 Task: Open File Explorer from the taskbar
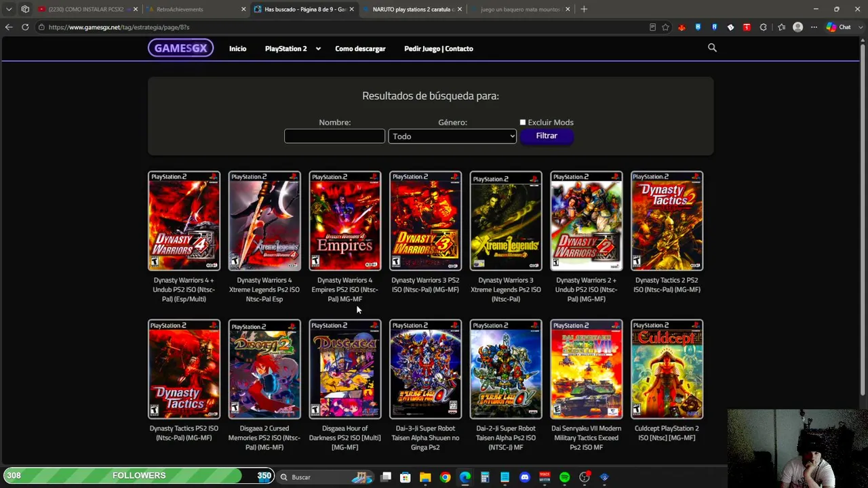point(425,477)
